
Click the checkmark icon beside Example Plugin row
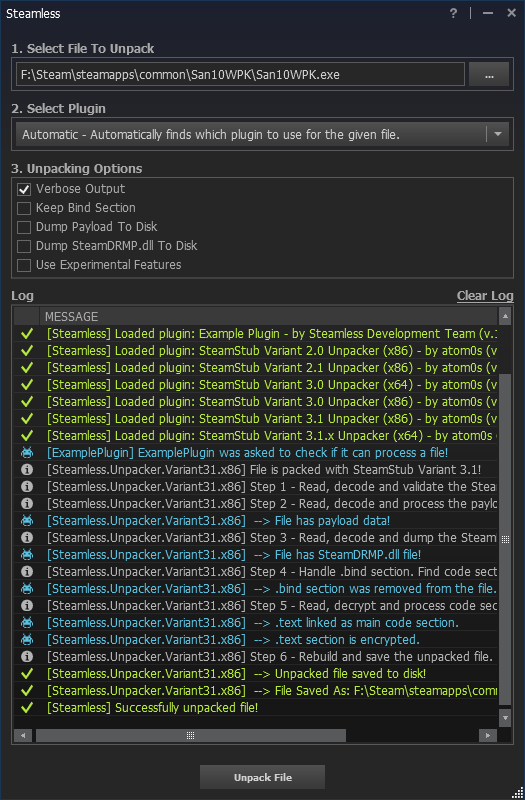pos(27,334)
